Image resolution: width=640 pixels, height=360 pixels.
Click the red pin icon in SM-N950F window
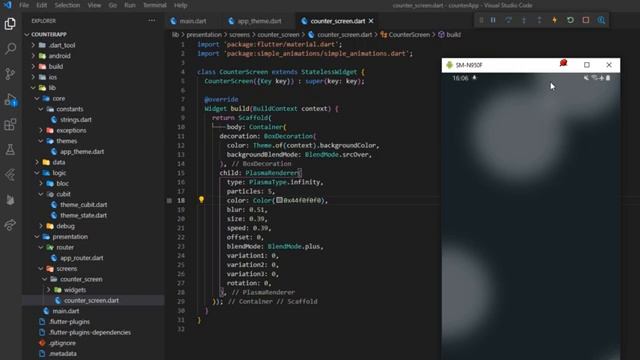(563, 63)
